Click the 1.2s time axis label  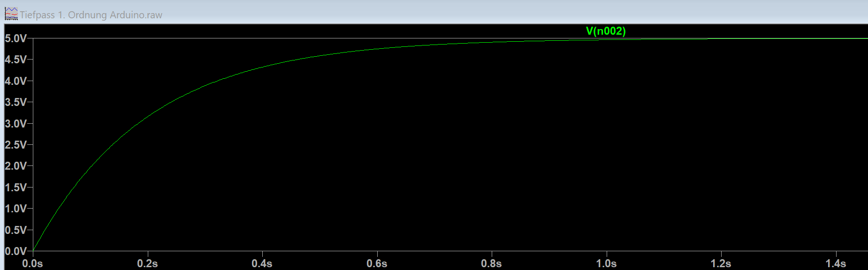click(721, 263)
